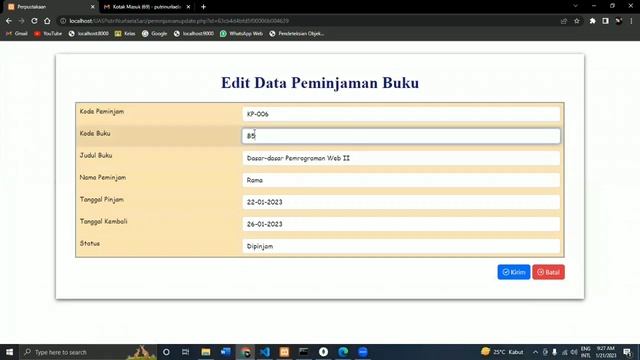Viewport: 640px width, 360px height.
Task: Click the Tanggal Kembali label
Action: pos(104,221)
